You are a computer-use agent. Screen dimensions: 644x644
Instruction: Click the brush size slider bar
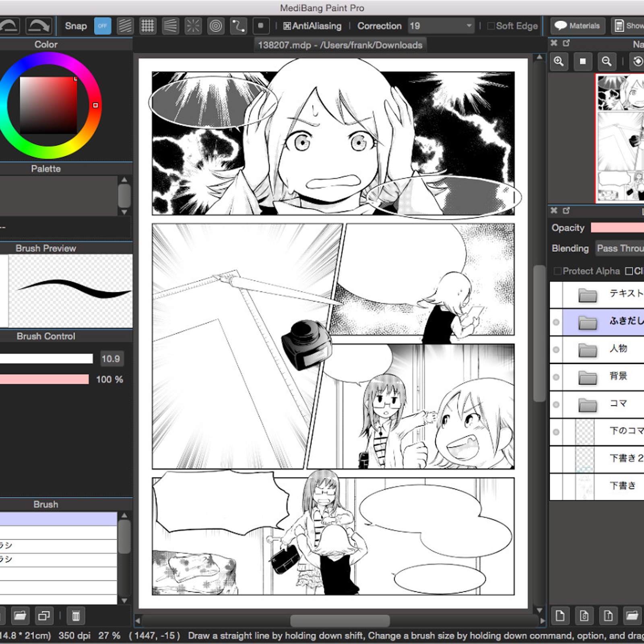click(x=46, y=359)
